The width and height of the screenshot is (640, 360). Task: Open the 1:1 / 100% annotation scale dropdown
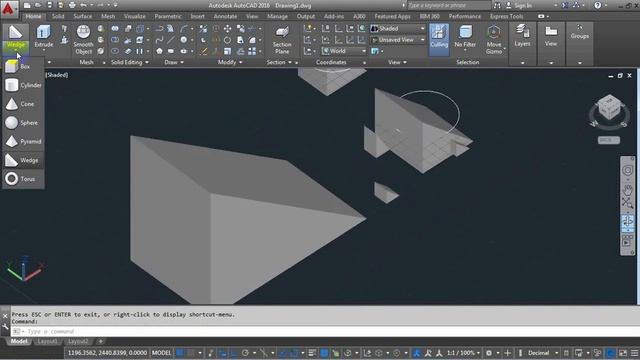464,353
